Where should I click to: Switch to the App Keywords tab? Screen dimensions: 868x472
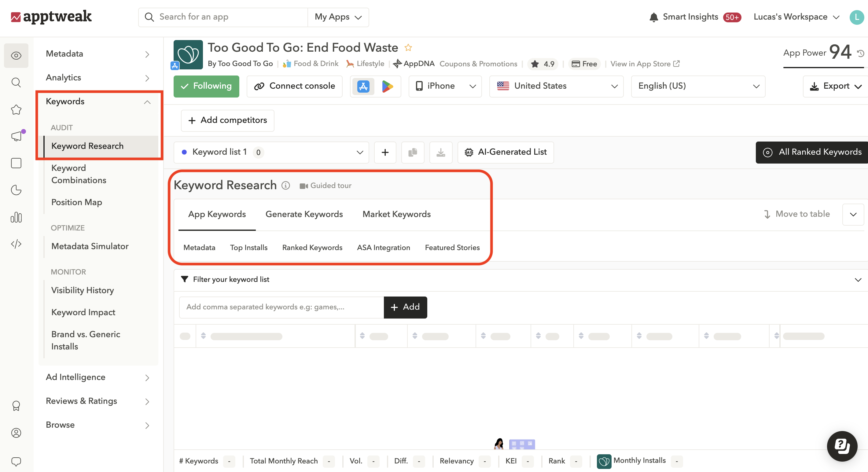point(217,214)
